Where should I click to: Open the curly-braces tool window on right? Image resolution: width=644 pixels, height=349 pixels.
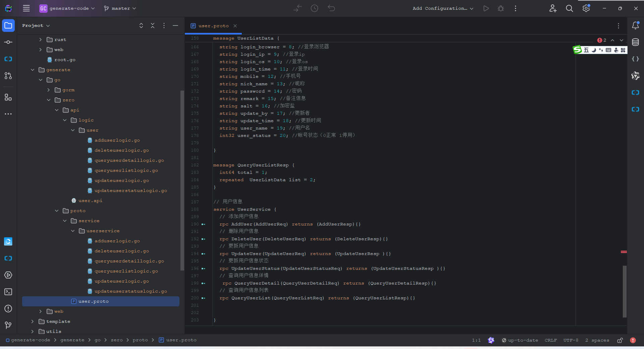click(635, 59)
